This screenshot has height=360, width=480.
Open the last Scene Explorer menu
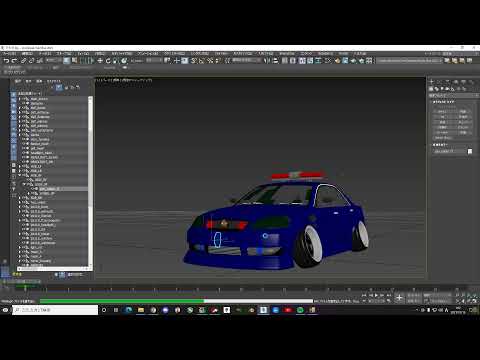tap(53, 81)
